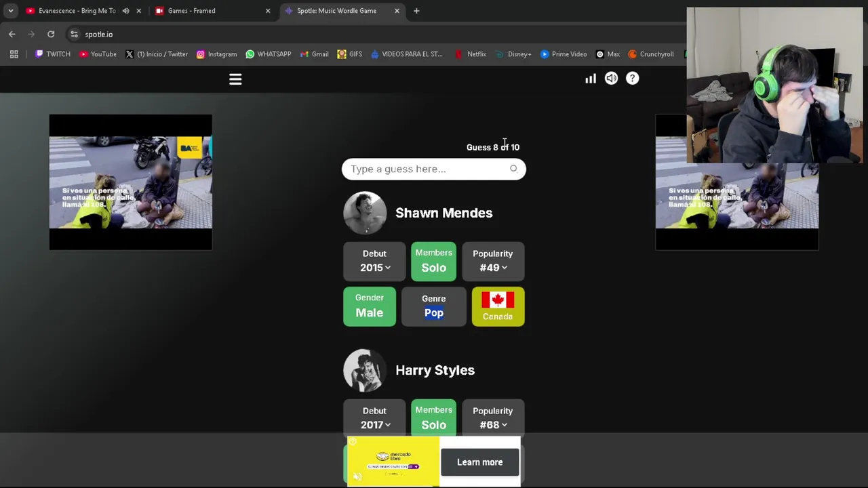868x488 pixels.
Task: Click the Guess 8 of 10 counter
Action: coord(493,147)
